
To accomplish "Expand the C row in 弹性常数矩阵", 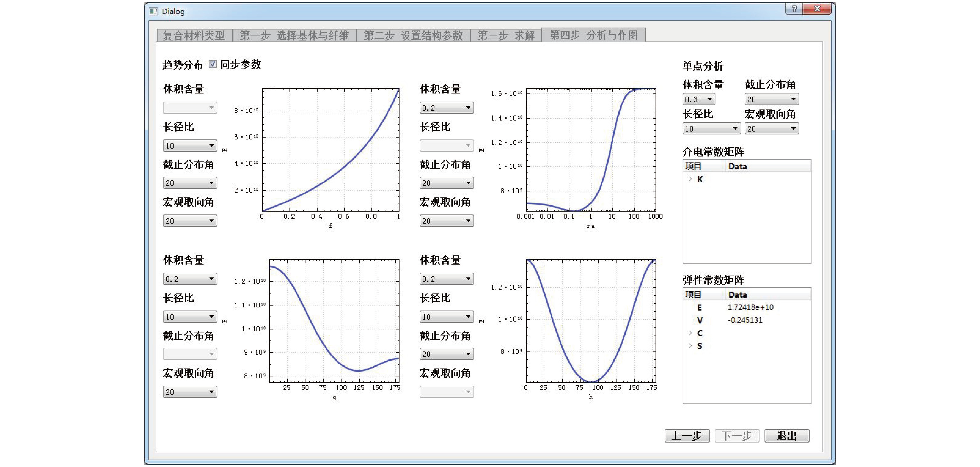I will pyautogui.click(x=690, y=333).
